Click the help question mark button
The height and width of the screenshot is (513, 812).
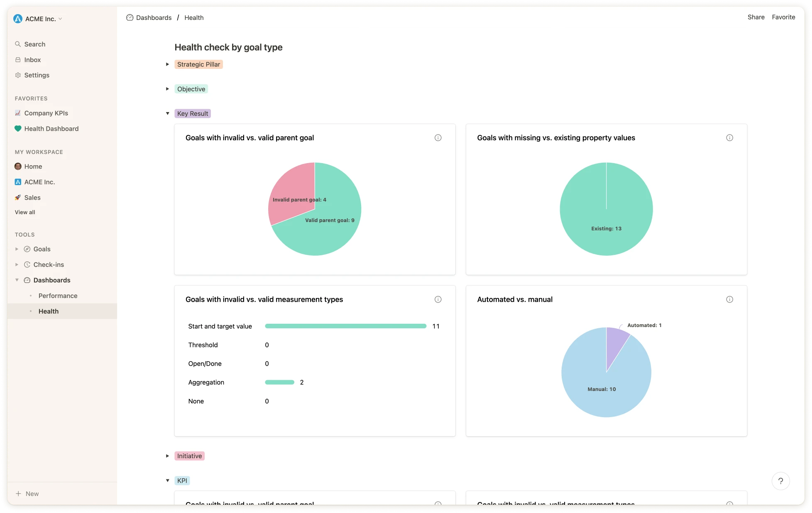[780, 481]
